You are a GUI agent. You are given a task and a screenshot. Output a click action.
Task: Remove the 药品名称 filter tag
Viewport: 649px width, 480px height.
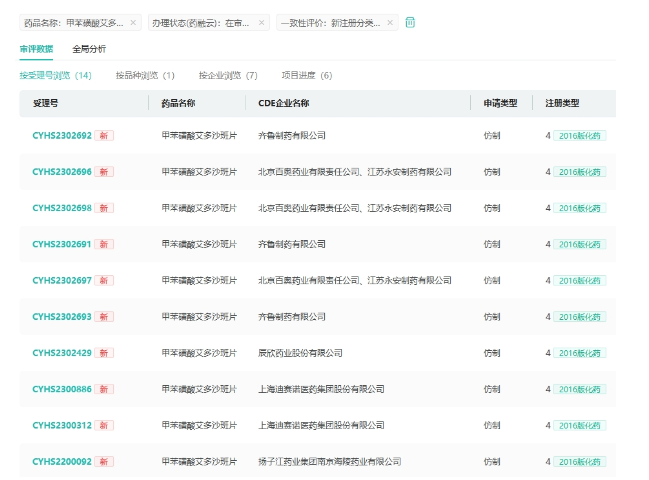pos(134,22)
